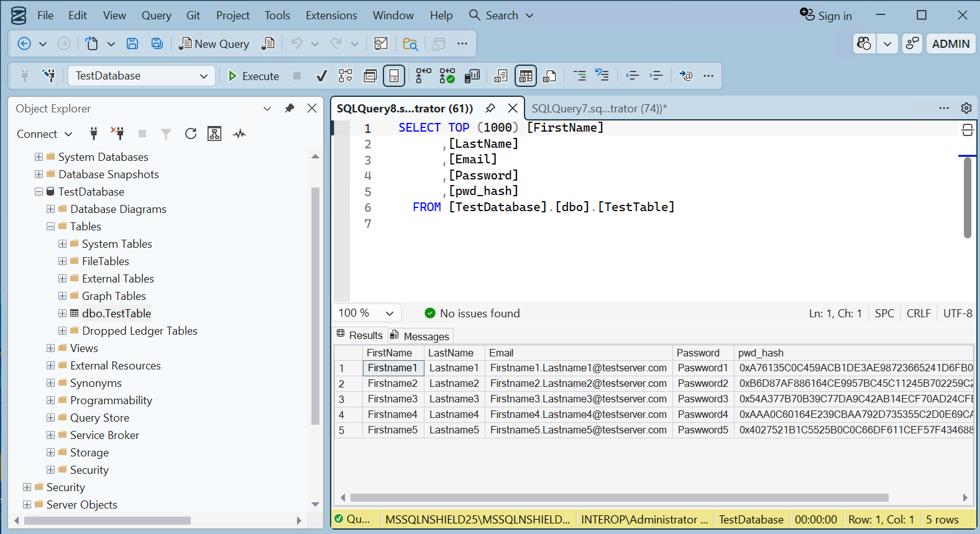This screenshot has width=980, height=534.
Task: Select the Query Store tree item
Action: click(x=99, y=417)
